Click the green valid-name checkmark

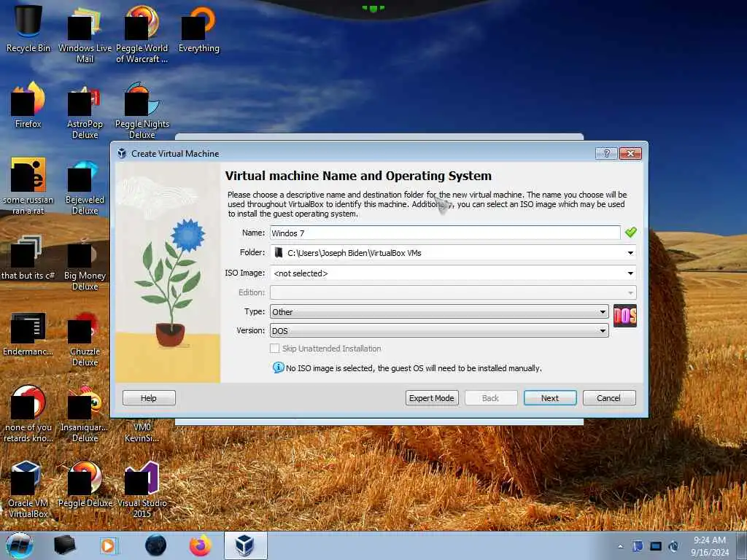(631, 233)
